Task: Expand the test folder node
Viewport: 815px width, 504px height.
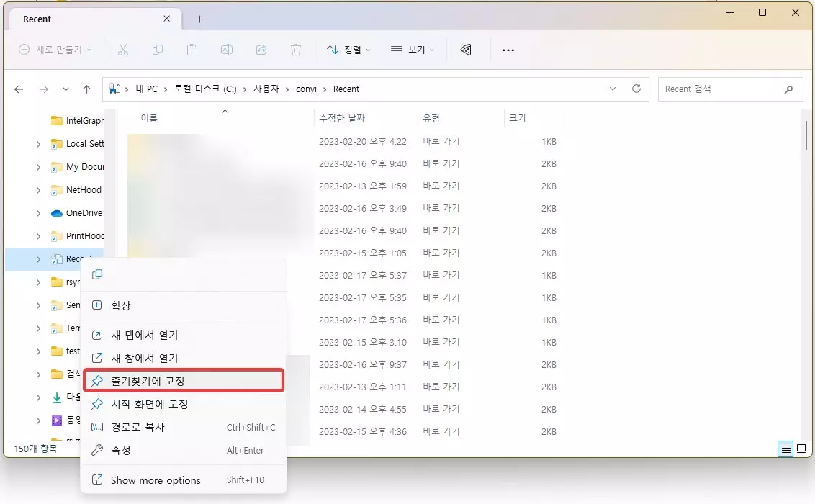Action: point(38,351)
